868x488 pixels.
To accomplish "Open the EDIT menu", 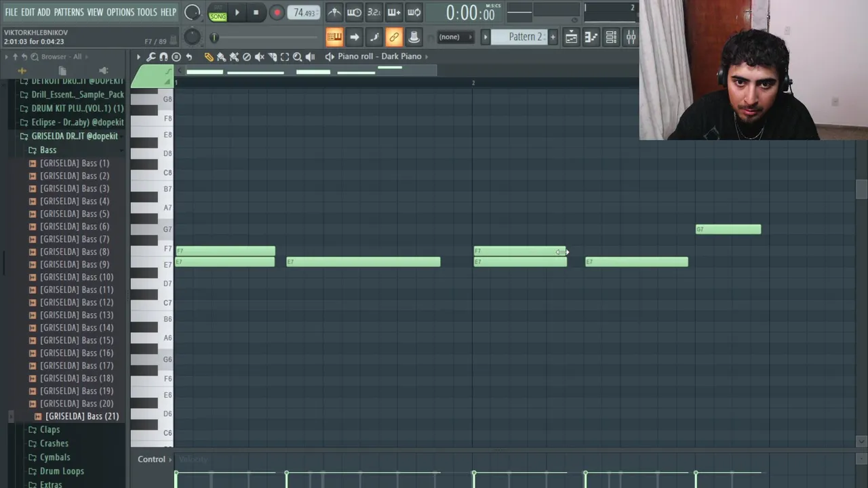I will tap(28, 12).
